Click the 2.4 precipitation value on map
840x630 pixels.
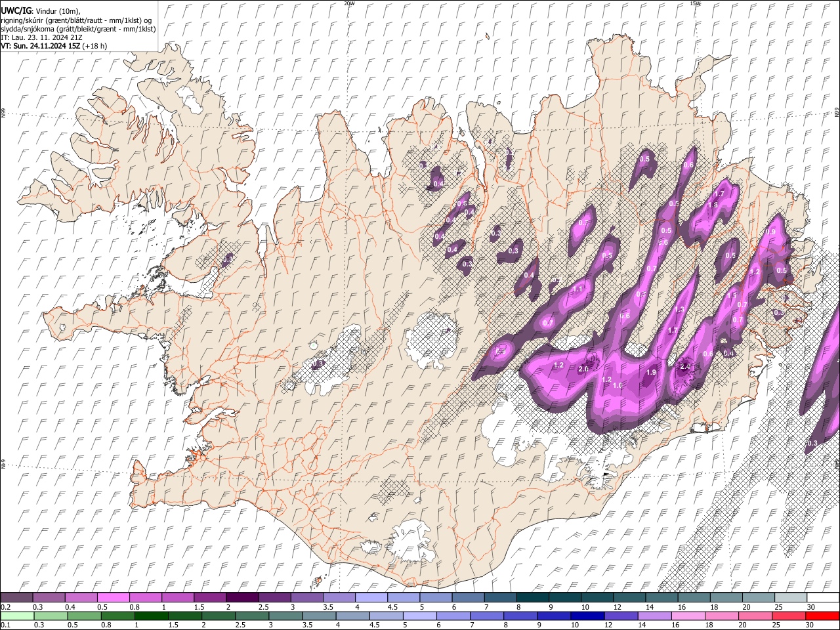pyautogui.click(x=685, y=367)
